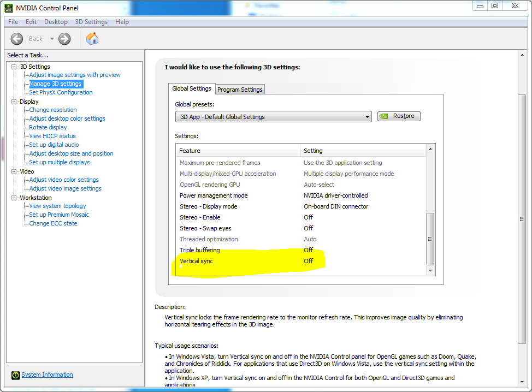Open Adjust video color settings

64,180
